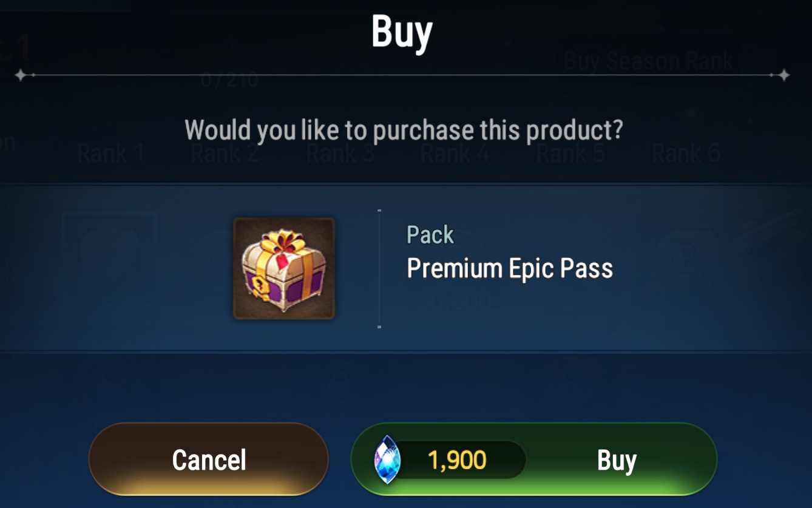Click the 0/210 season progress counter
The width and height of the screenshot is (812, 508).
229,80
